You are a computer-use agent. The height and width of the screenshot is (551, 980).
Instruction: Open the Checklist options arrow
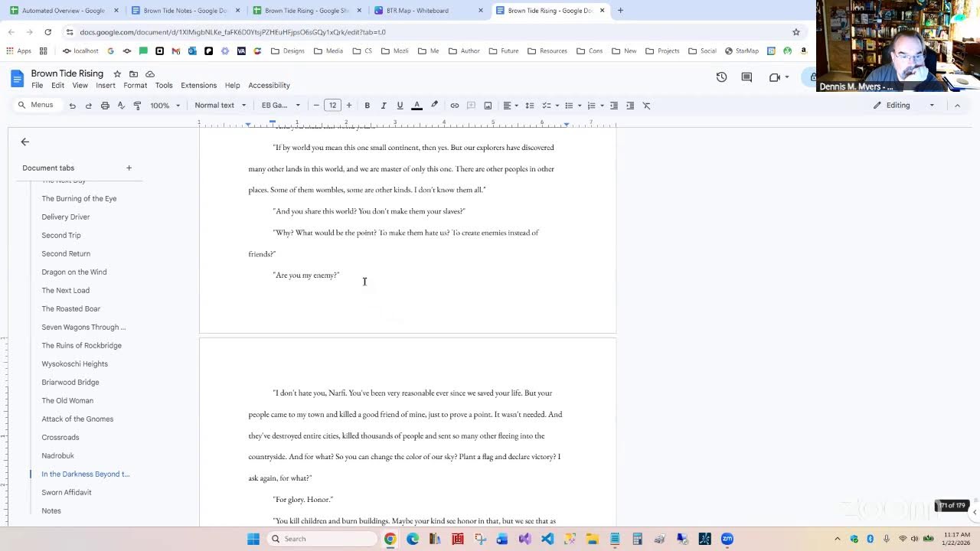557,106
